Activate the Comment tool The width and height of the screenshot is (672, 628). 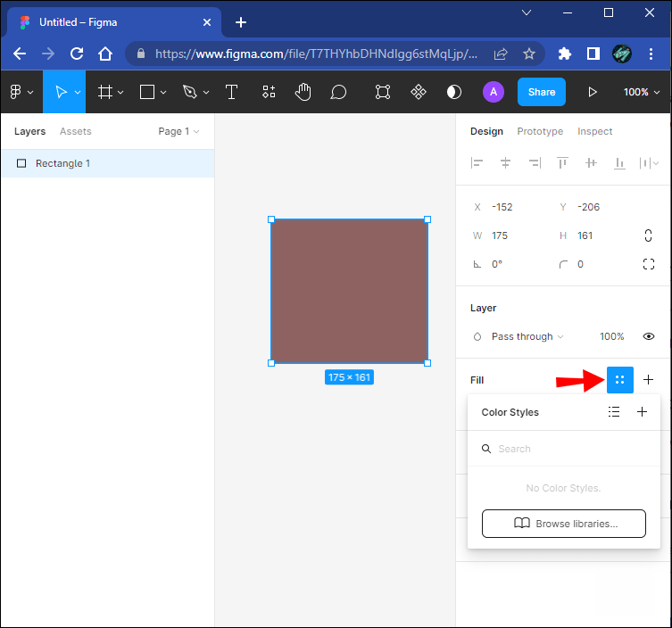click(338, 92)
